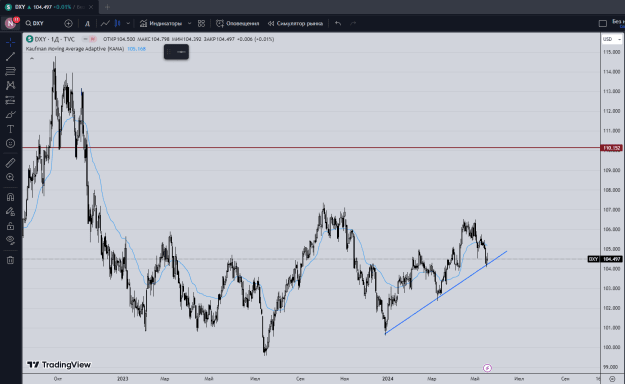The height and width of the screenshot is (384, 625).
Task: Toggle hide all drawings
Action: pos(10,240)
